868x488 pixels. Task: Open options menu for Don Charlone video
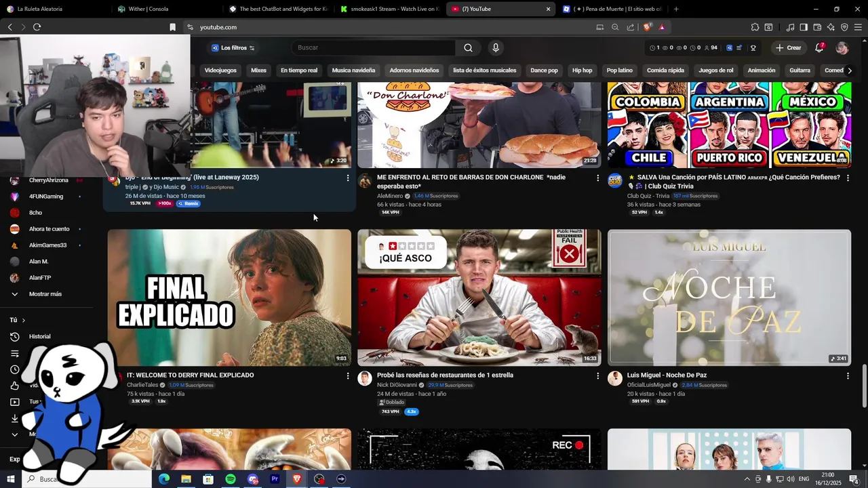click(x=597, y=178)
